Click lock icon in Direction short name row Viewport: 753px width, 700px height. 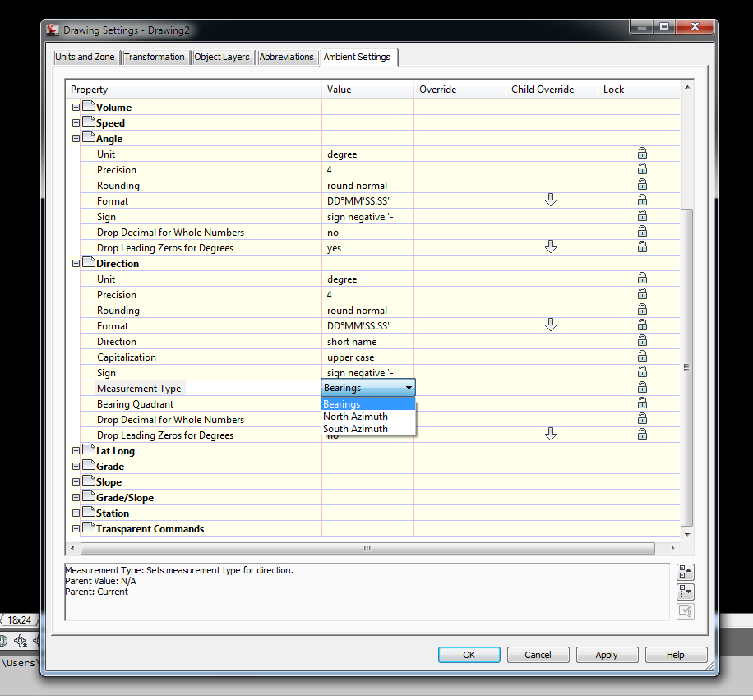pyautogui.click(x=642, y=341)
